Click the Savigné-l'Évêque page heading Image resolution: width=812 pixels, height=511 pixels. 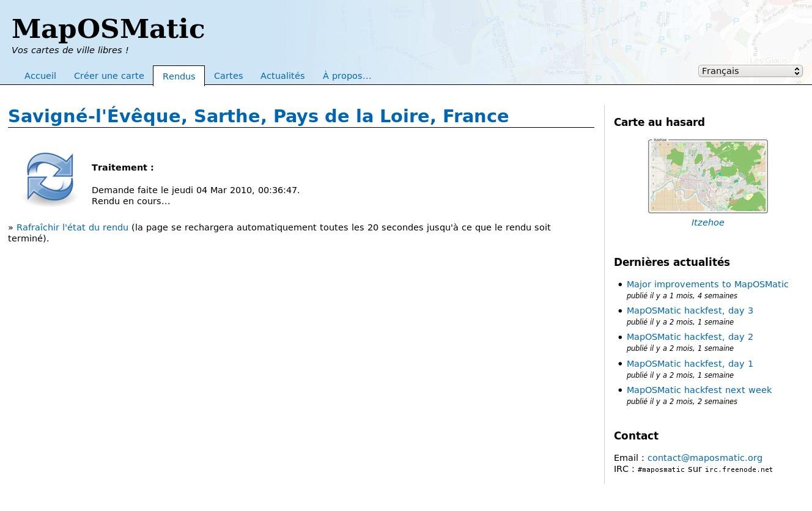tap(259, 116)
